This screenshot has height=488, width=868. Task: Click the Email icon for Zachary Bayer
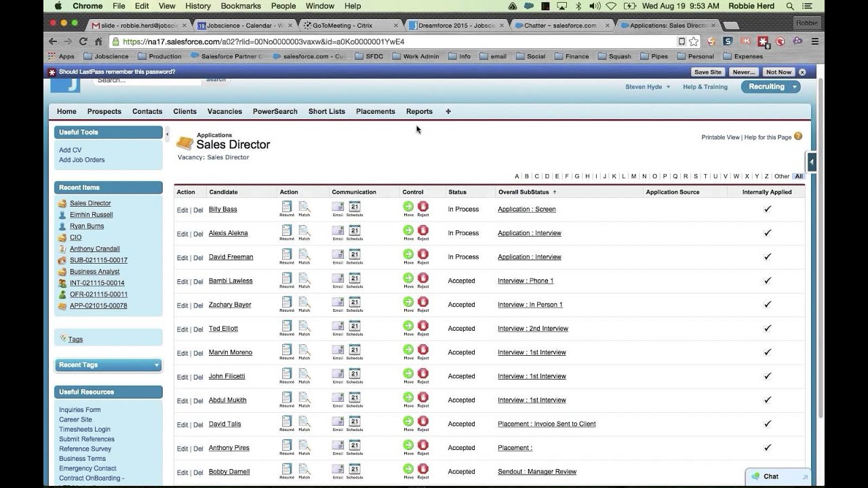tap(338, 302)
